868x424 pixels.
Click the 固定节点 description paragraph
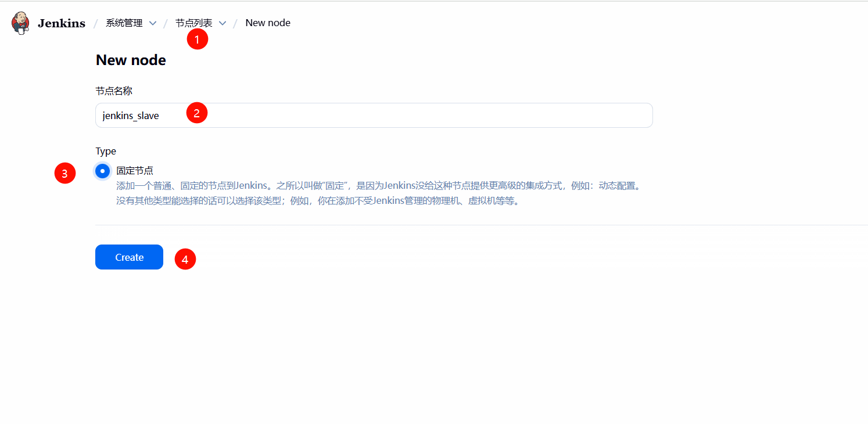[378, 193]
